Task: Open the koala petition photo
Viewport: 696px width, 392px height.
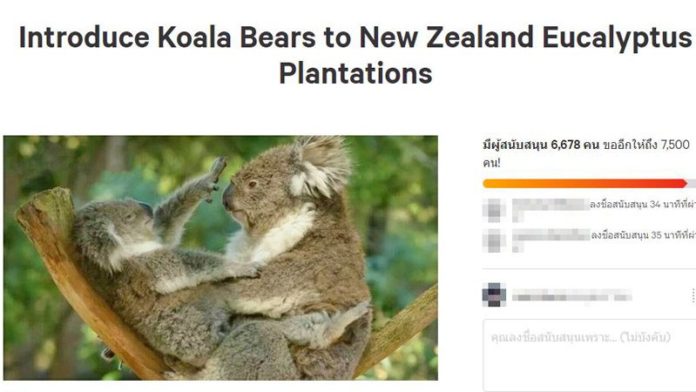Action: pyautogui.click(x=221, y=258)
